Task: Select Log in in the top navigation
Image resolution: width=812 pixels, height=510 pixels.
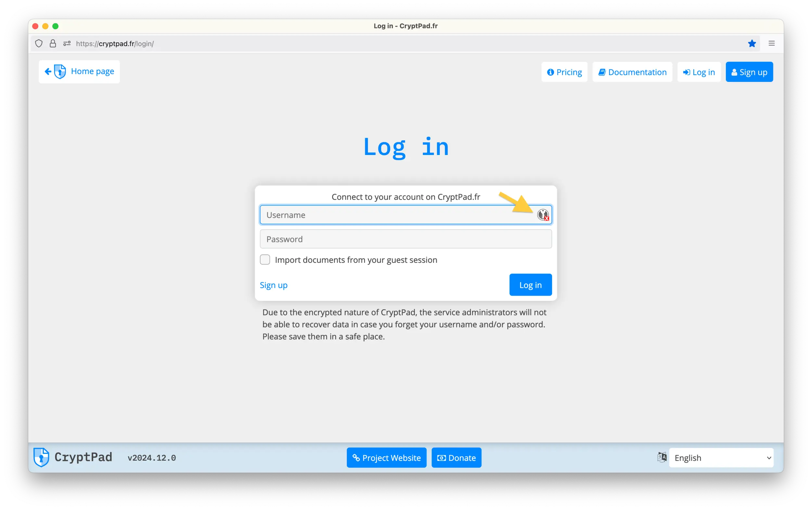Action: 698,72
